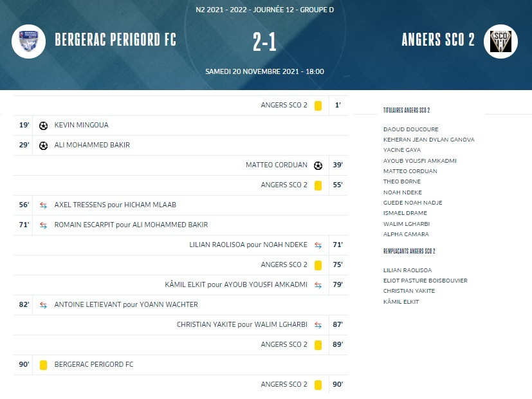This screenshot has width=532, height=399.
Task: Click the yellow card icon for Bergerac Perigord FC
Action: click(44, 365)
